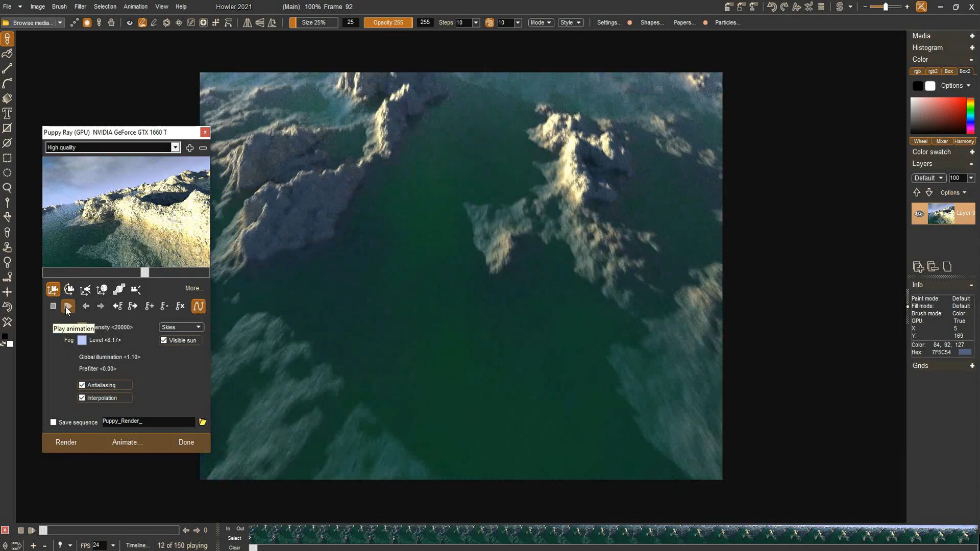The height and width of the screenshot is (551, 980).
Task: Open the High quality preset dropdown
Action: 175,147
